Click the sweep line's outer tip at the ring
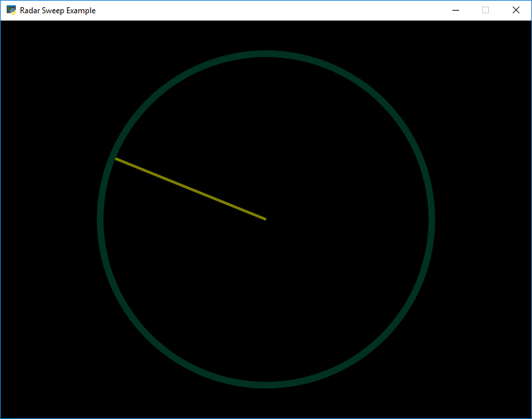 (117, 159)
